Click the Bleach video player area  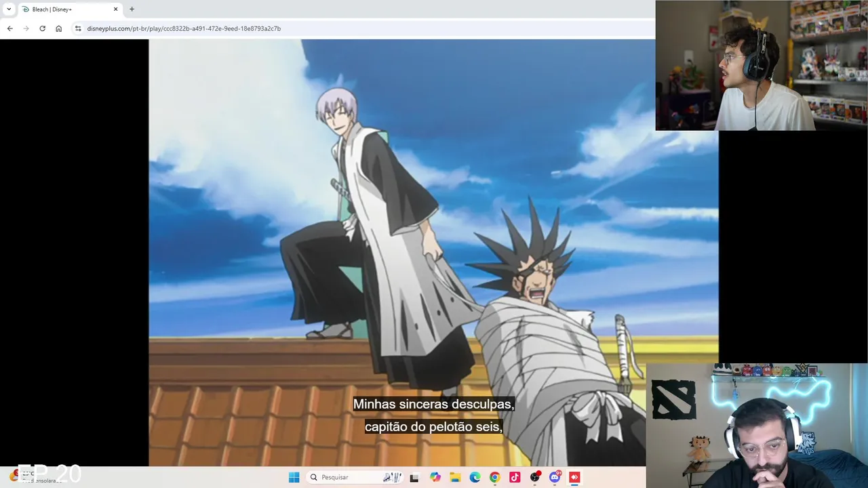433,252
